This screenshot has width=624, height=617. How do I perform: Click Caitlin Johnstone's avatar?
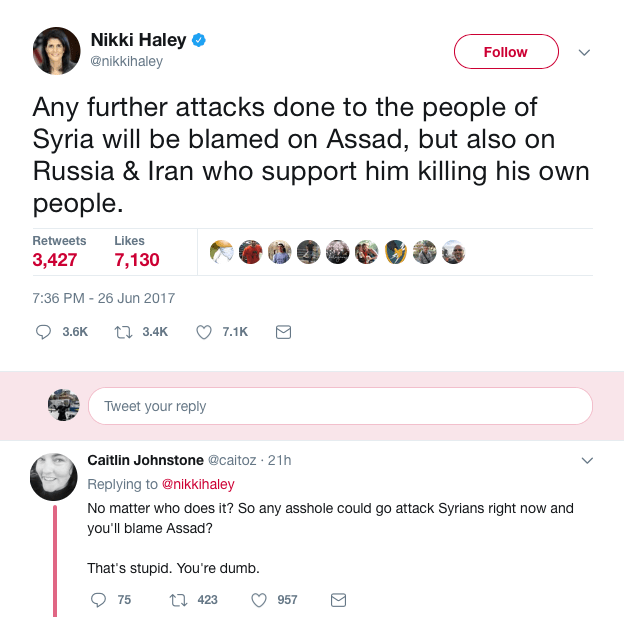[54, 475]
